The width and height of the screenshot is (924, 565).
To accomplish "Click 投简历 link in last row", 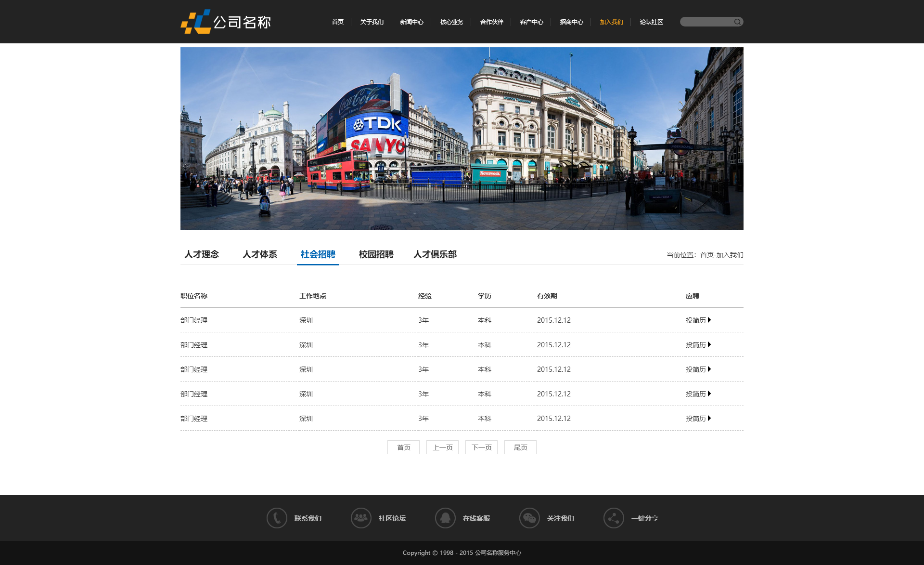I will tap(696, 419).
